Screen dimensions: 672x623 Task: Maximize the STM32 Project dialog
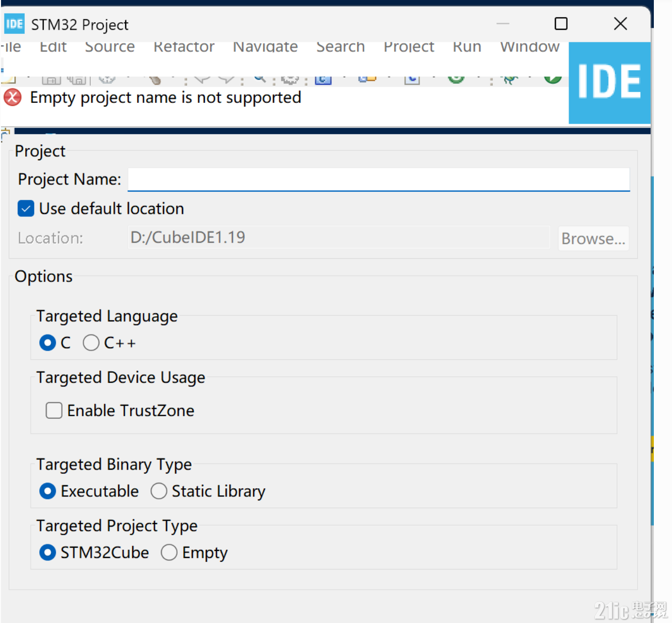[x=561, y=24]
